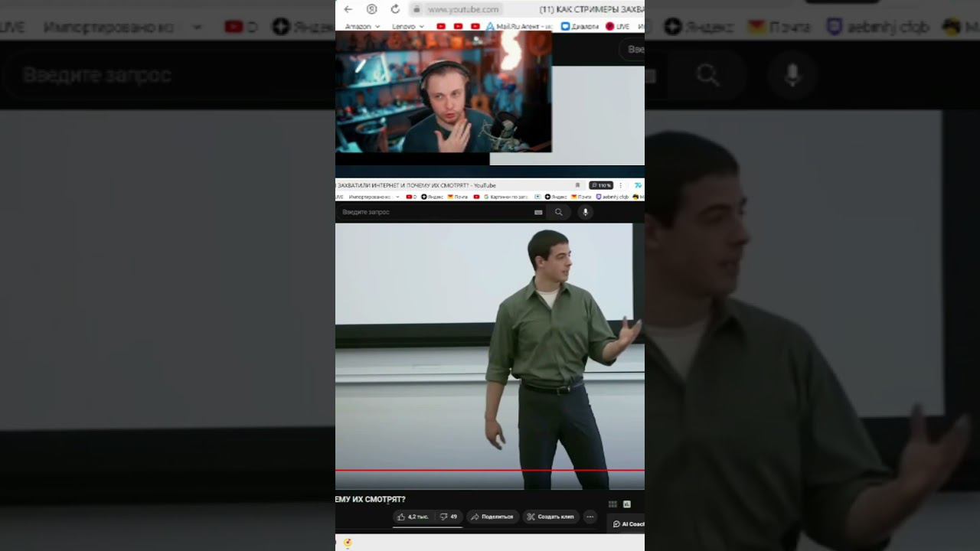This screenshot has width=980, height=551.
Task: Reload the page with the refresh icon
Action: pos(395,9)
